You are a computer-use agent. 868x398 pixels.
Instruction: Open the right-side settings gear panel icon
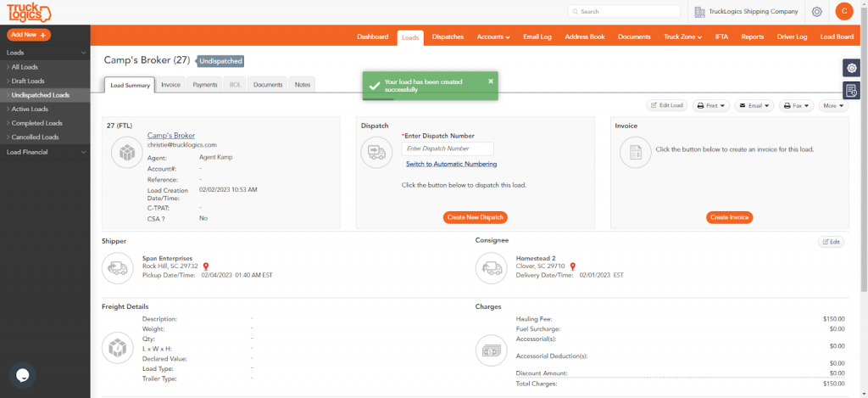point(851,68)
